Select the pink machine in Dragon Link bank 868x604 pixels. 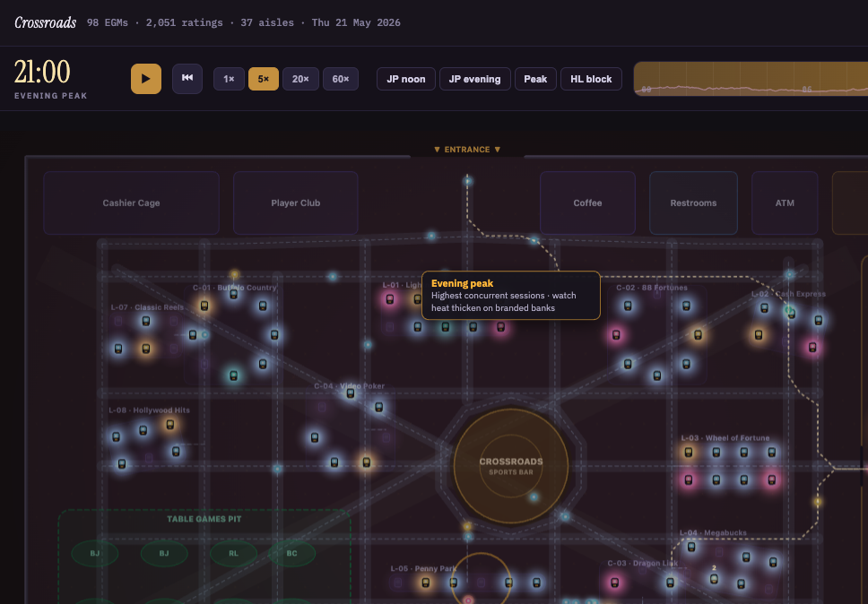pos(614,582)
